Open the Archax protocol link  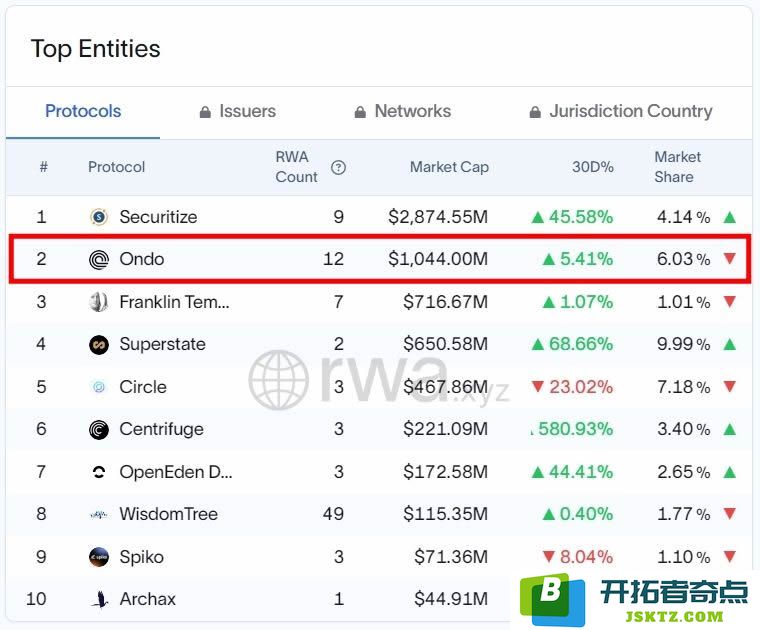click(147, 599)
